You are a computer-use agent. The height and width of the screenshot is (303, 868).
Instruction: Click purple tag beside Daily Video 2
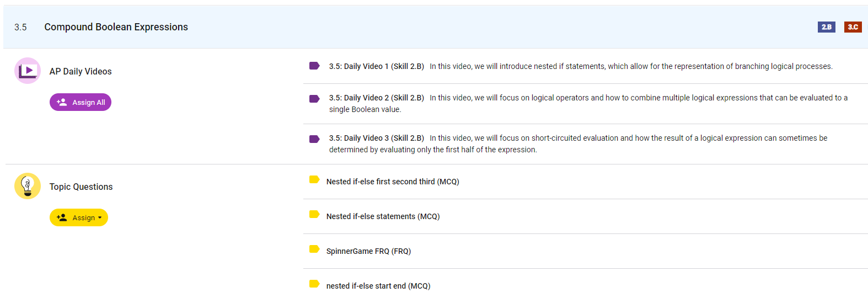314,98
